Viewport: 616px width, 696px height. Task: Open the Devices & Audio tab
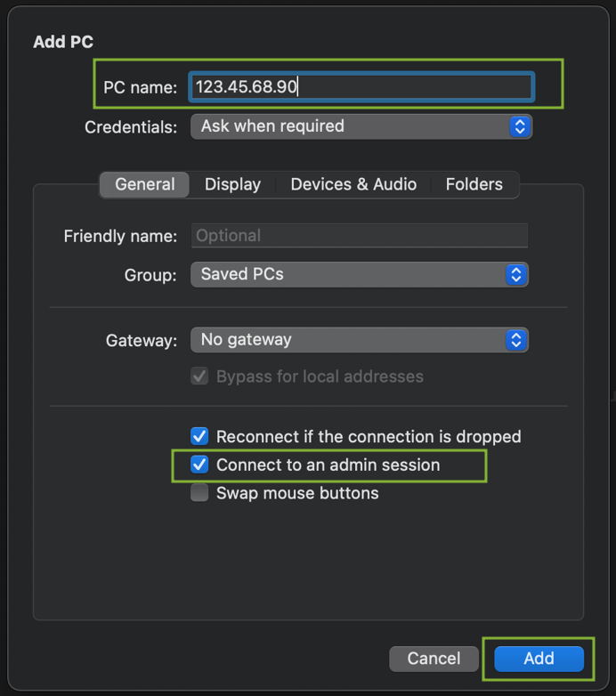pyautogui.click(x=353, y=184)
